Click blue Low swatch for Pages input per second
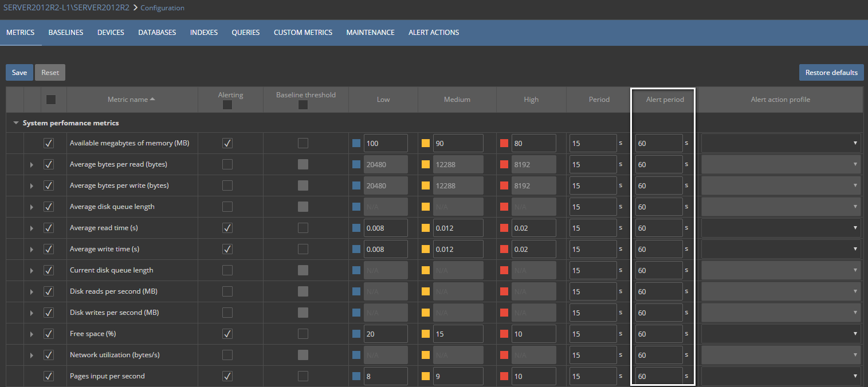This screenshot has height=387, width=868. pos(356,376)
